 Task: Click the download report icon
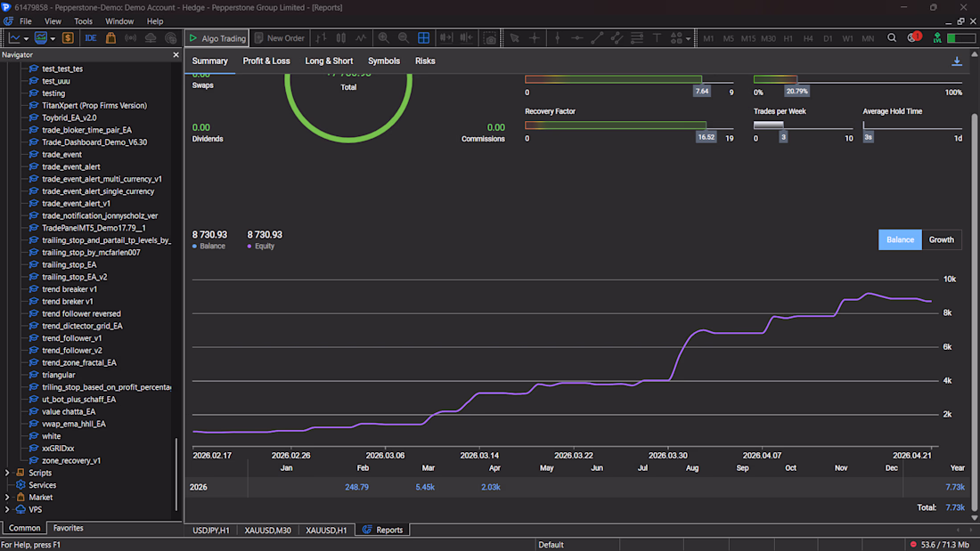[957, 61]
